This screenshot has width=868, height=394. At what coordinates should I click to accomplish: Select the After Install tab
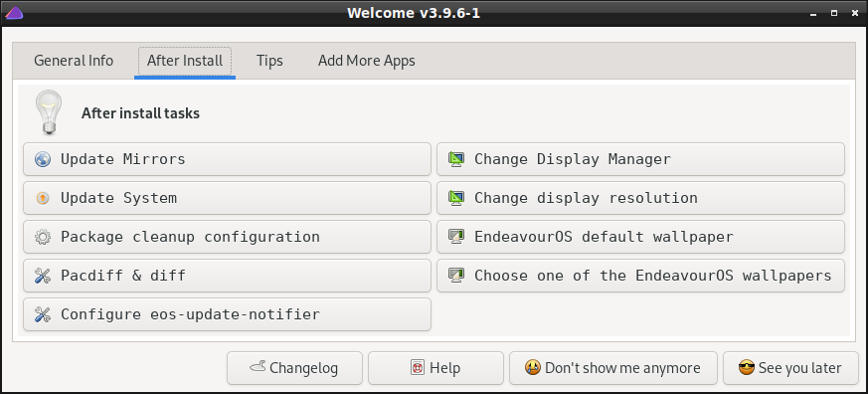[x=185, y=61]
